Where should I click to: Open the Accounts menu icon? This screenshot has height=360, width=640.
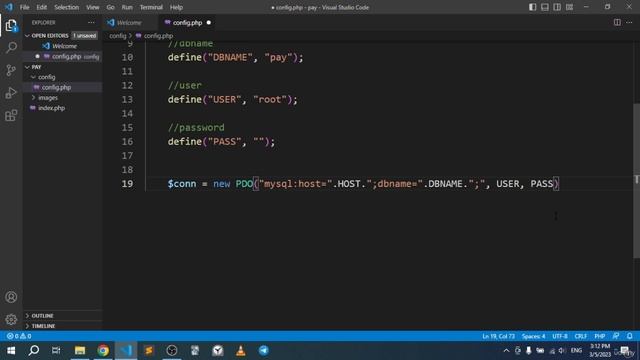[11, 297]
